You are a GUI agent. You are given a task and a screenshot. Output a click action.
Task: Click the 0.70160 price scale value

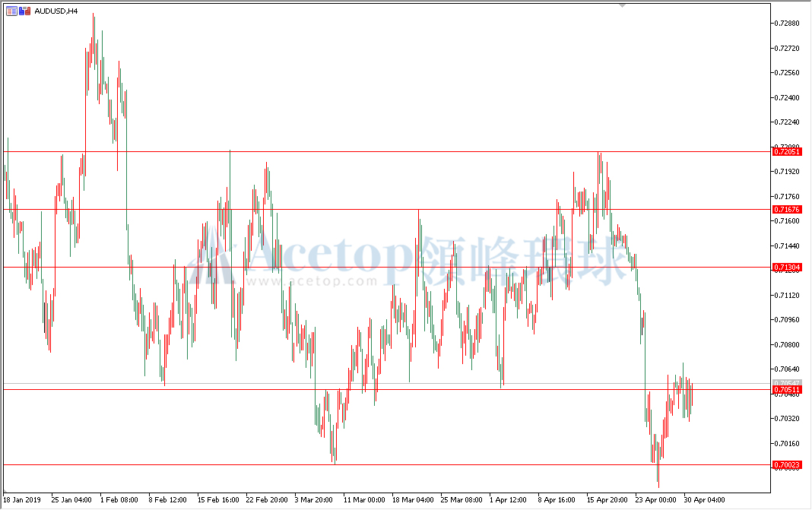pos(787,443)
